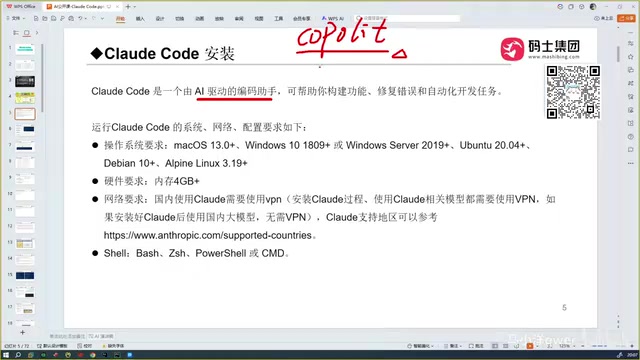640x360 pixels.
Task: Switch to normal view icon in status bar
Action: (495, 346)
